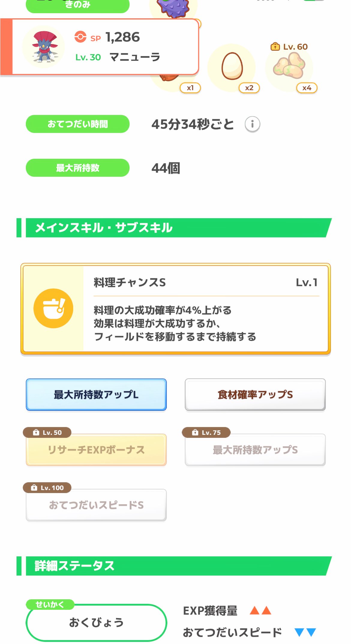Image resolution: width=351 pixels, height=644 pixels.
Task: Tap the red Poké Ball SP icon
Action: pos(80,37)
